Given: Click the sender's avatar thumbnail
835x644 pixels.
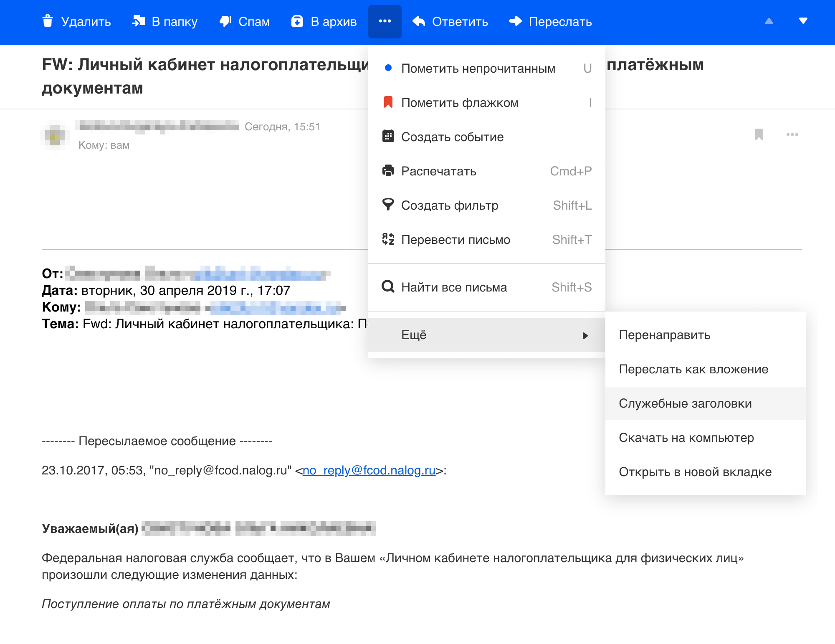Looking at the screenshot, I should pyautogui.click(x=55, y=135).
